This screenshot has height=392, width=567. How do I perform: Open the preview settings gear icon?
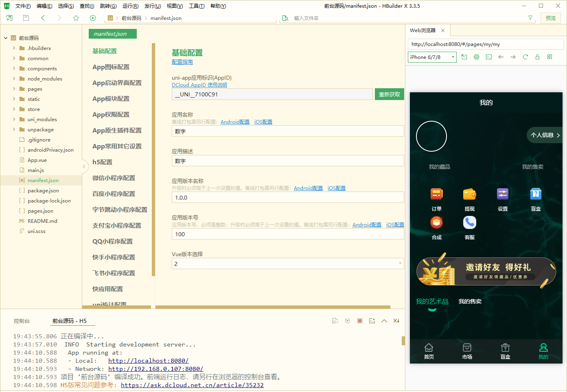[476, 57]
